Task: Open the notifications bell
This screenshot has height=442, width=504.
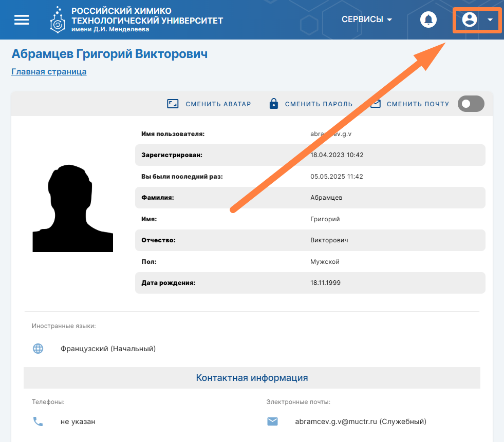Action: point(428,20)
